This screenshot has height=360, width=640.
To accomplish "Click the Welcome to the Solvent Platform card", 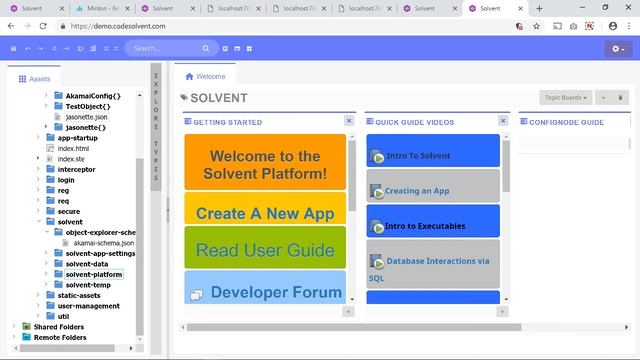I will [265, 162].
